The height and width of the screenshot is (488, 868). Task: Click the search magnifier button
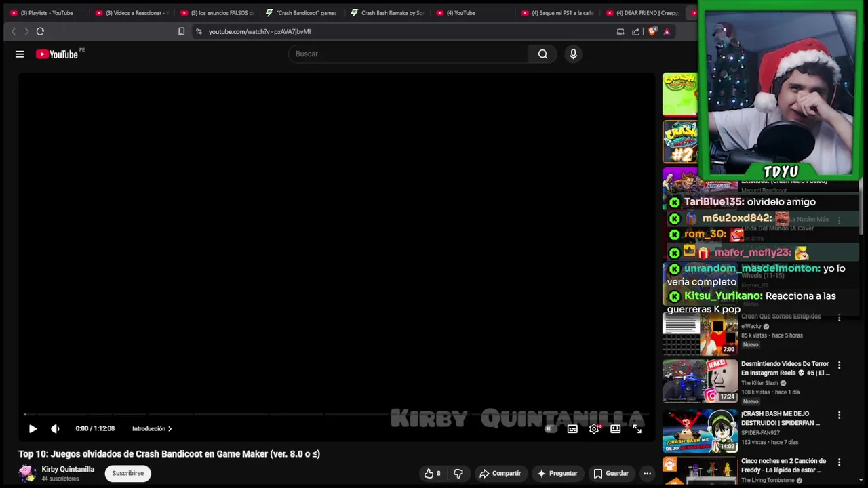[x=542, y=54]
